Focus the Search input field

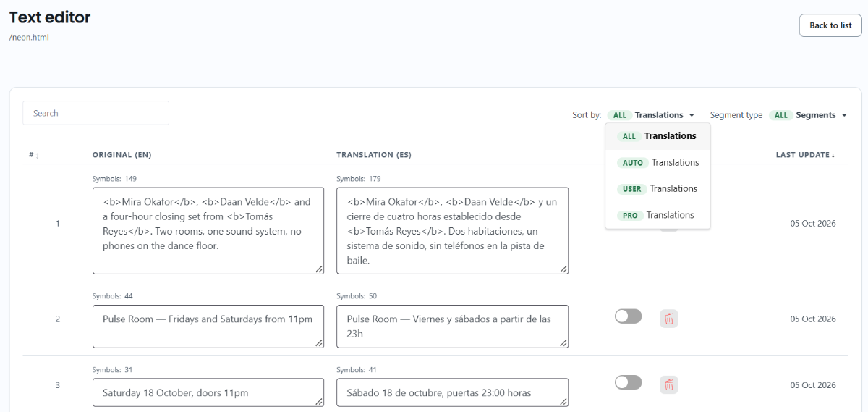pos(95,113)
